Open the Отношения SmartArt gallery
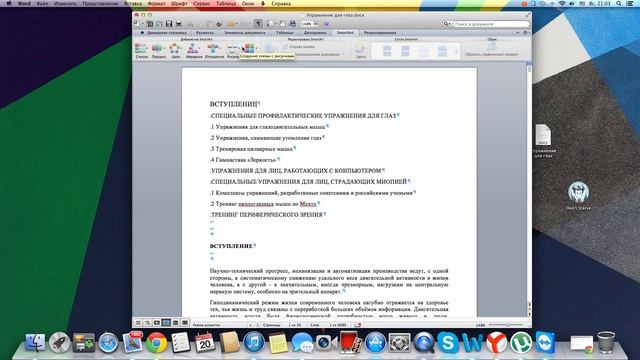 coord(214,51)
